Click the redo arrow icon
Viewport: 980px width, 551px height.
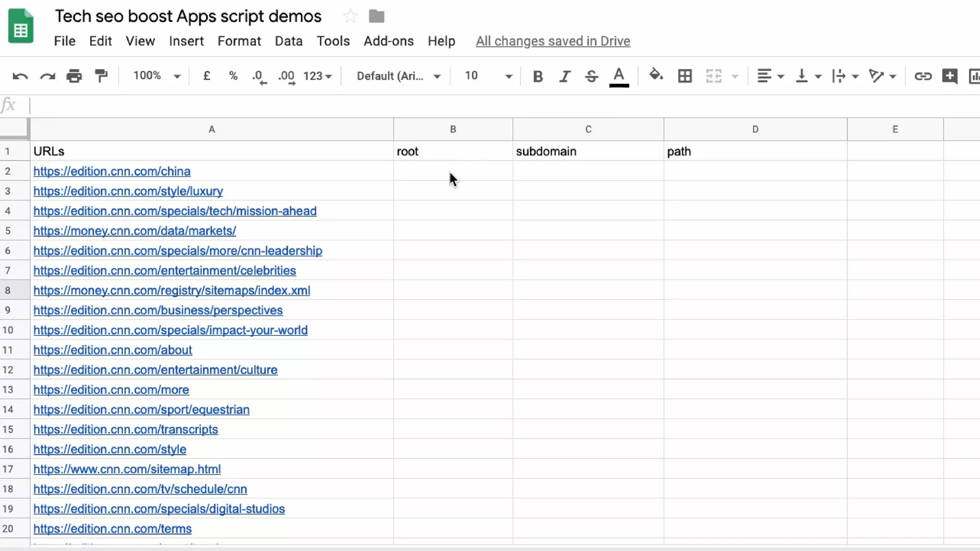pyautogui.click(x=47, y=77)
